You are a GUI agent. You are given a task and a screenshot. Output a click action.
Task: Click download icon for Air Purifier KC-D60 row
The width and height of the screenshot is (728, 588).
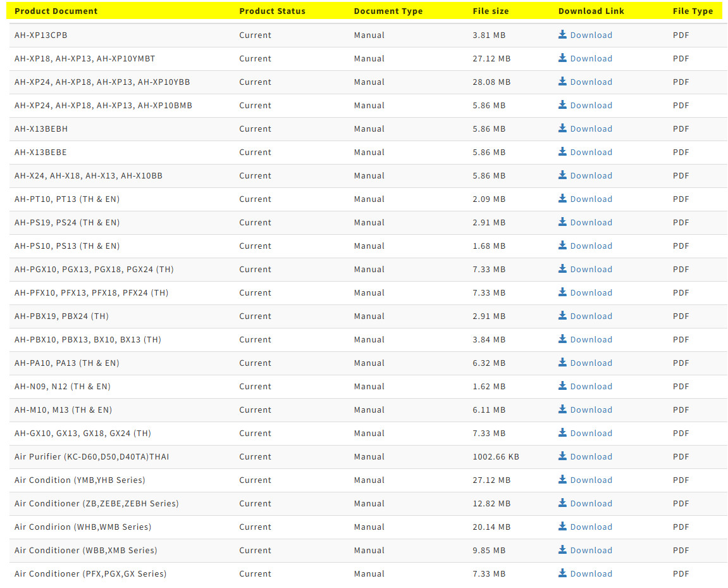[562, 456]
